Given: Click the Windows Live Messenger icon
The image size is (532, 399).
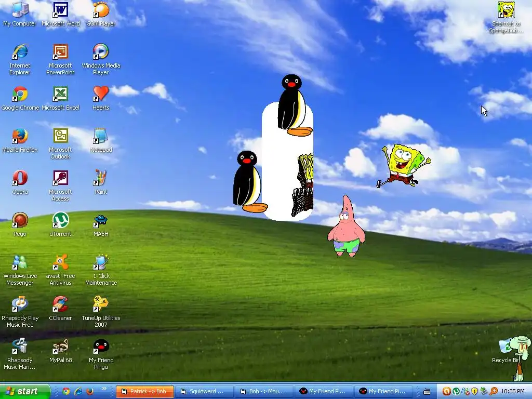Looking at the screenshot, I should click(x=20, y=270).
